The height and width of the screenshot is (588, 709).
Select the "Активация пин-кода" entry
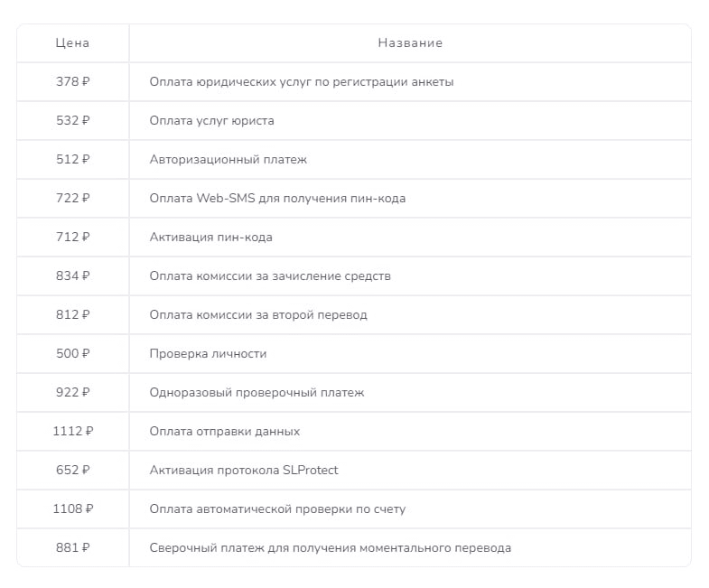click(211, 238)
